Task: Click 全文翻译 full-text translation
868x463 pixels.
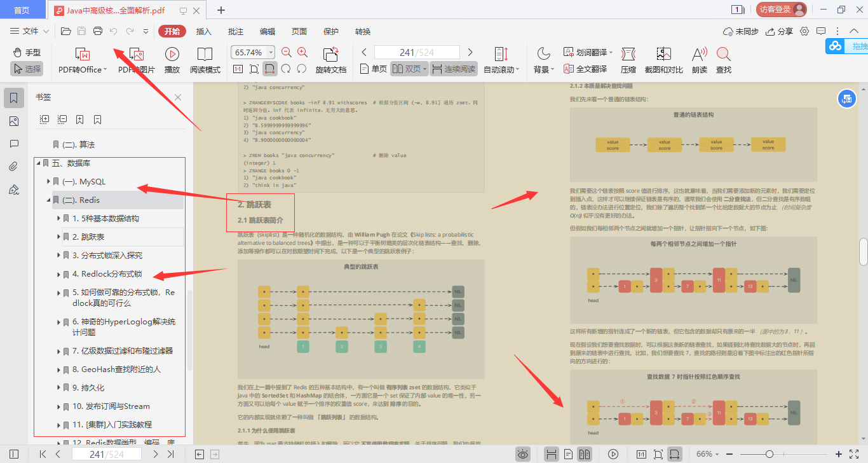Action: click(x=586, y=69)
